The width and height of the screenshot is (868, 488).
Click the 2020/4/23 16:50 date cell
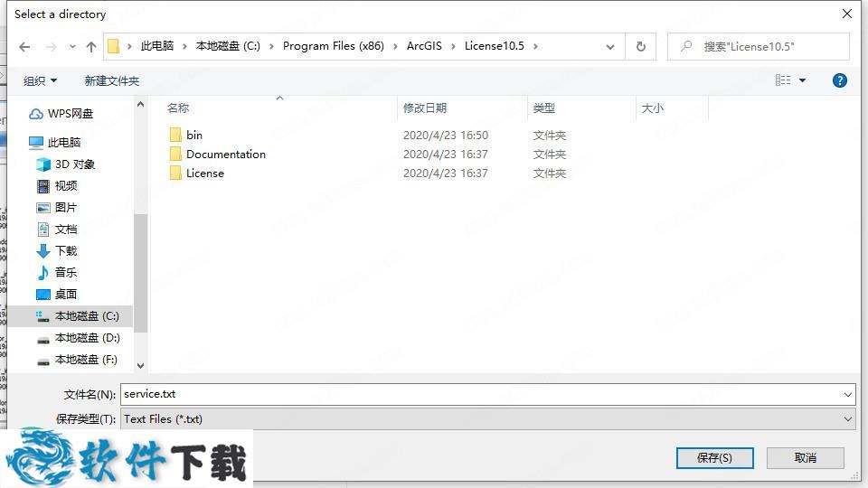click(446, 135)
